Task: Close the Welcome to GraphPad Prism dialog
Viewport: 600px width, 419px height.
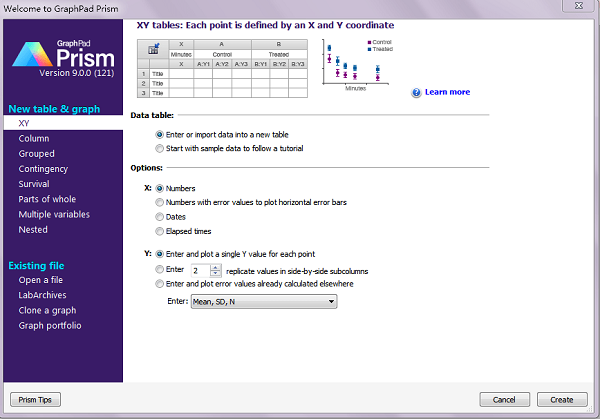Action: point(579,6)
